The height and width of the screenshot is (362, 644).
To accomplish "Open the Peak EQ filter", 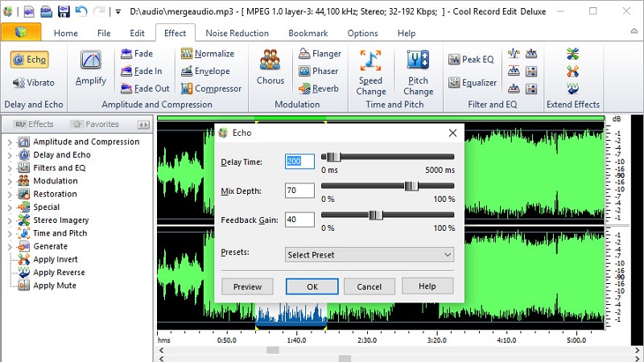I will [471, 59].
